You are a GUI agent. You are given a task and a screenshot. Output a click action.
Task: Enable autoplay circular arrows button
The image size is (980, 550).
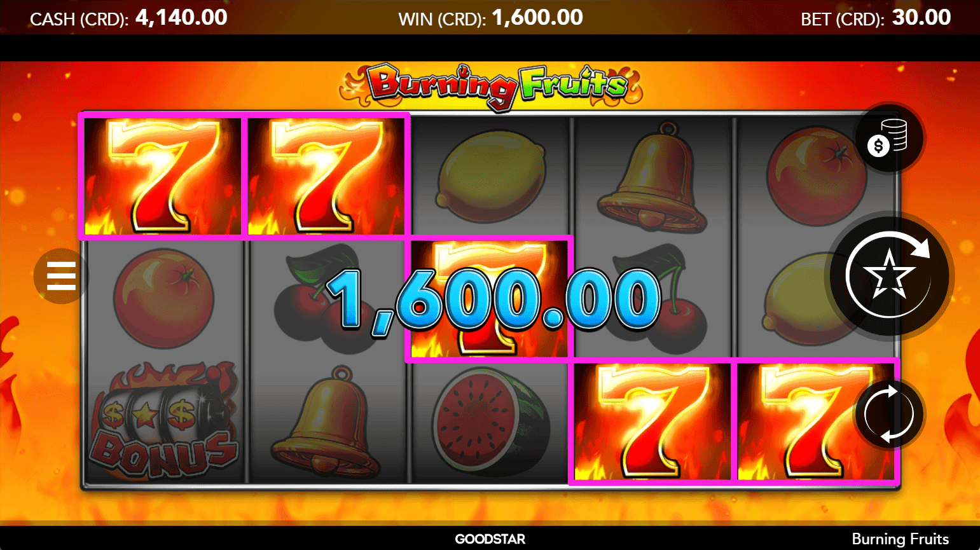[889, 414]
